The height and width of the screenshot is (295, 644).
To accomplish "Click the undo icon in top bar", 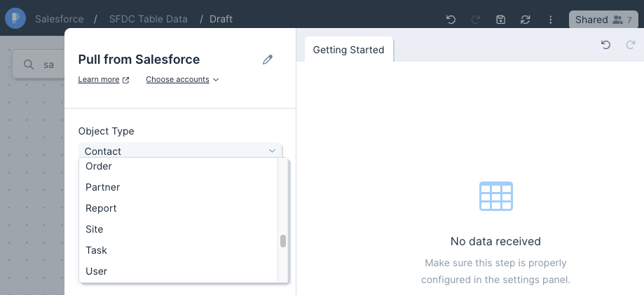I will coord(451,20).
